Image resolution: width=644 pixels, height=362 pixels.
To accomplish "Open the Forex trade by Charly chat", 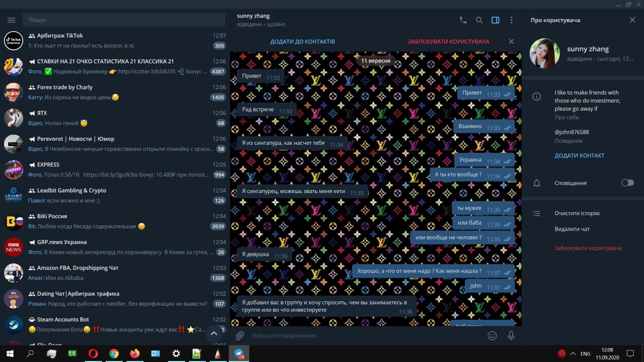I will point(115,92).
